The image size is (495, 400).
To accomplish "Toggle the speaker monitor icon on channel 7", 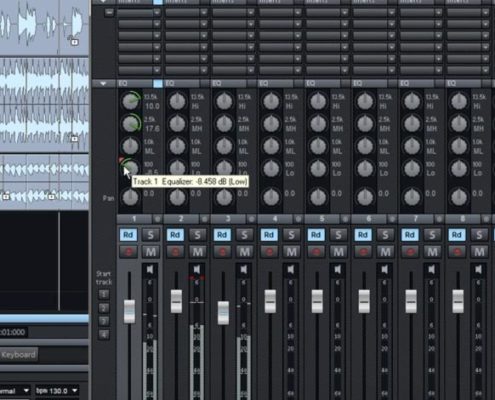I will (432, 269).
